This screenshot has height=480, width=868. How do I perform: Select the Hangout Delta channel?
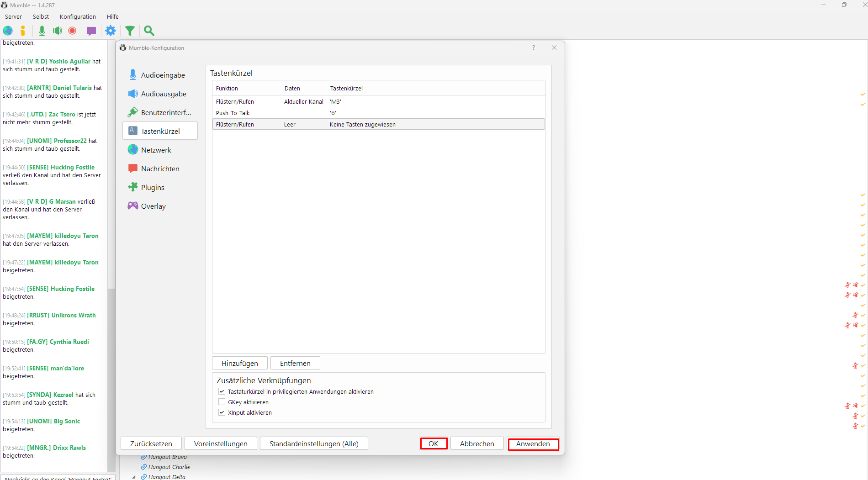tap(167, 477)
